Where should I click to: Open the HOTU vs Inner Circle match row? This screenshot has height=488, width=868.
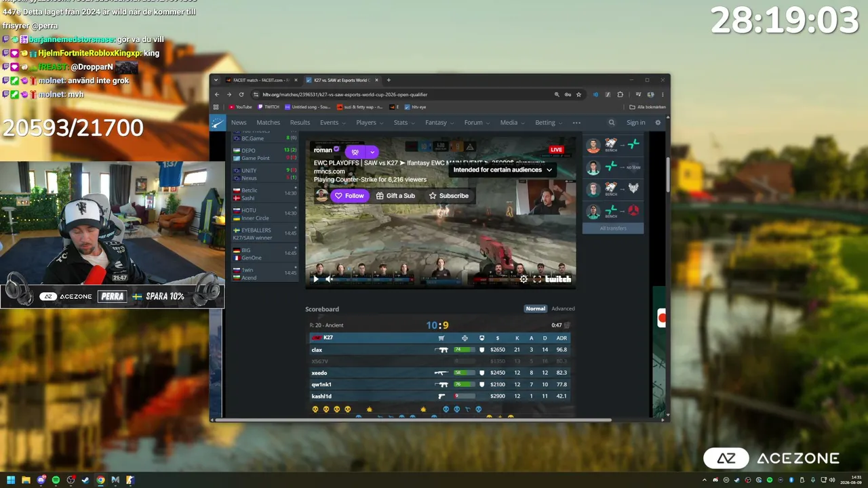(264, 214)
